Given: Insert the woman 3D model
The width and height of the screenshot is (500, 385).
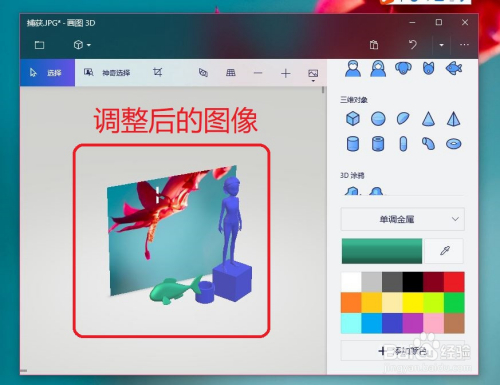Looking at the screenshot, I should (x=378, y=69).
